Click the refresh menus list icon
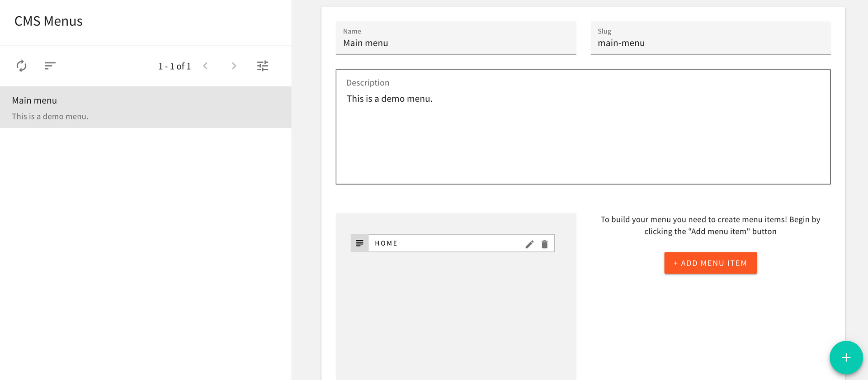 pos(21,66)
